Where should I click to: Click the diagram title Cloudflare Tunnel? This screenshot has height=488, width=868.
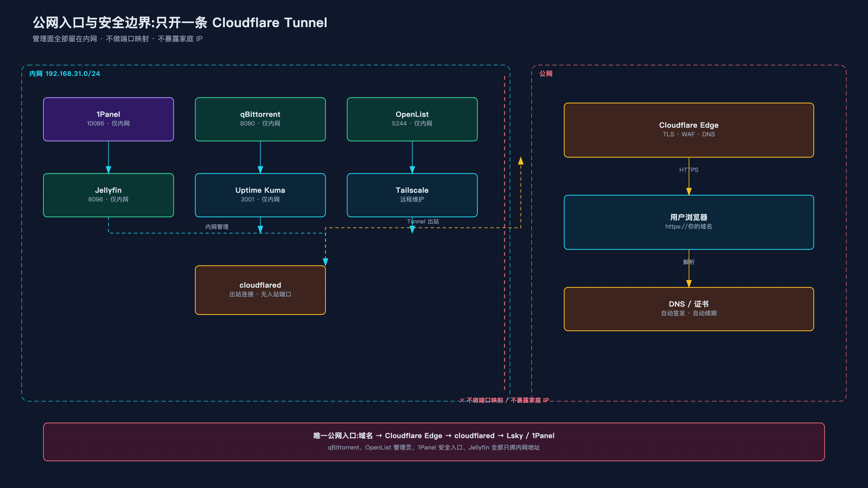pyautogui.click(x=180, y=23)
